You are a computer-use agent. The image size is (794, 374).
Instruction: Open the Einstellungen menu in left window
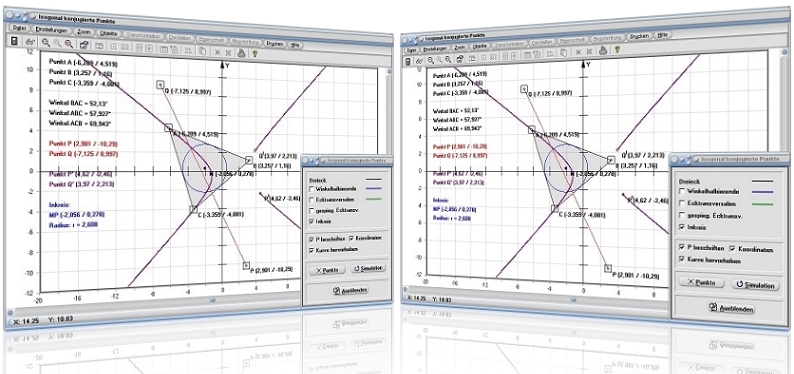(52, 30)
